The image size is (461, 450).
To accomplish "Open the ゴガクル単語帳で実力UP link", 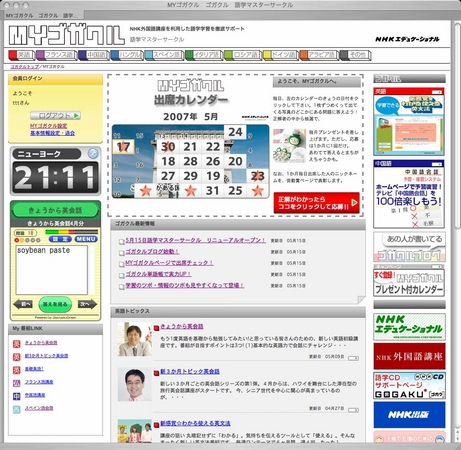I will pos(158,274).
